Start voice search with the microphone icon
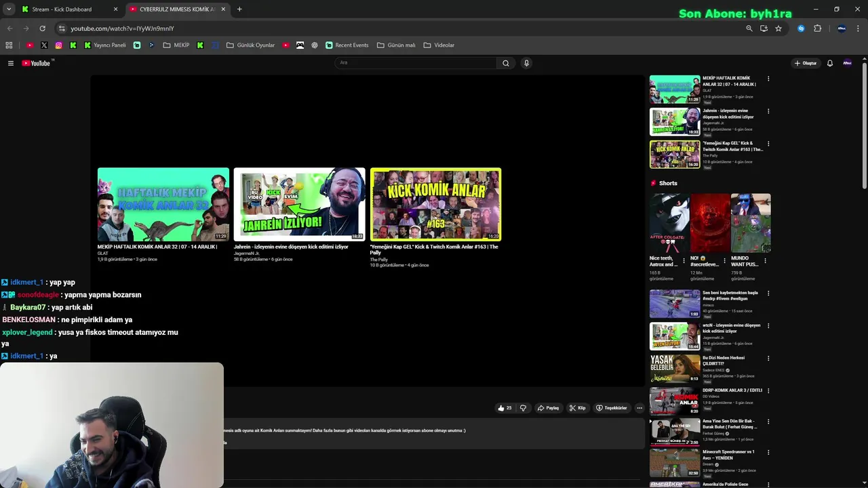The width and height of the screenshot is (868, 488). pyautogui.click(x=526, y=63)
